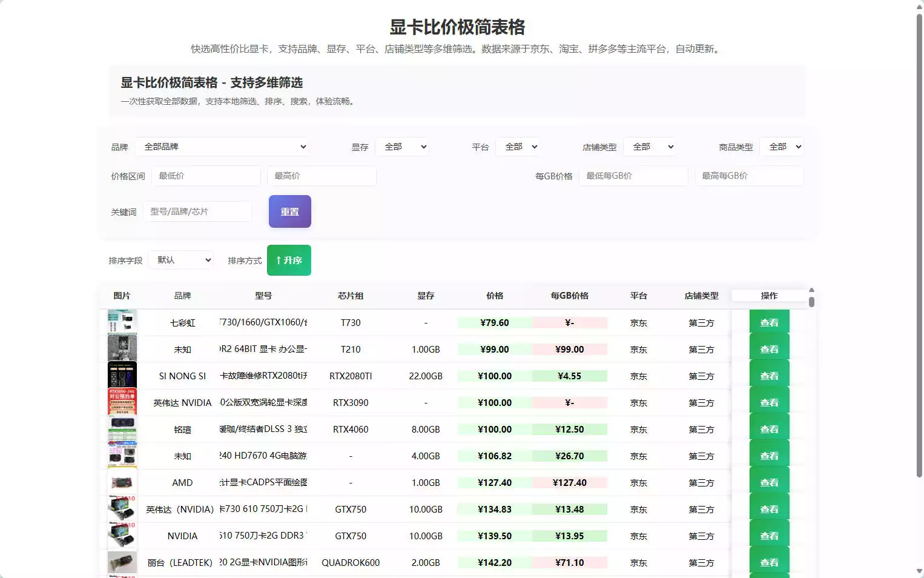Open 查看 for the ¥134.83 GTX750 row
Viewport: 924px width, 578px height.
click(770, 510)
